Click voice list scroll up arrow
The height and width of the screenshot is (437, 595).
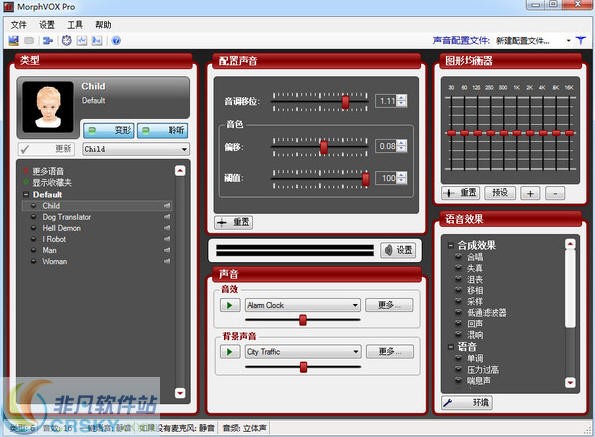[180, 171]
